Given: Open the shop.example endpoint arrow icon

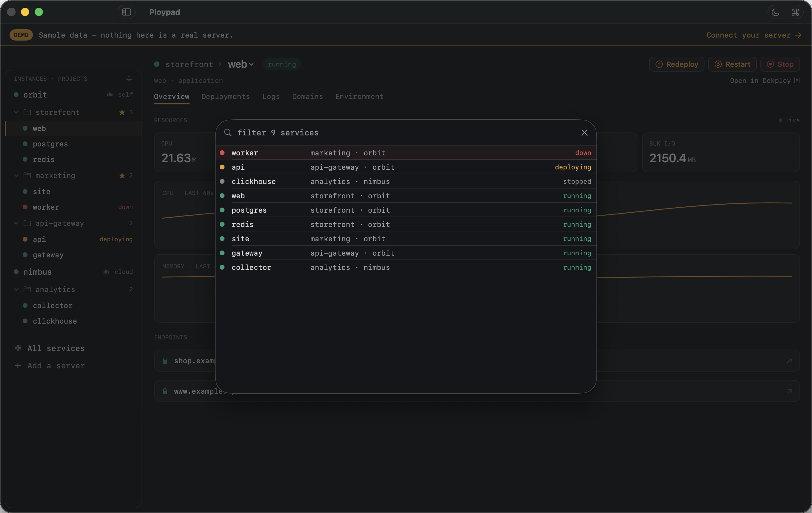Looking at the screenshot, I should click(x=789, y=361).
